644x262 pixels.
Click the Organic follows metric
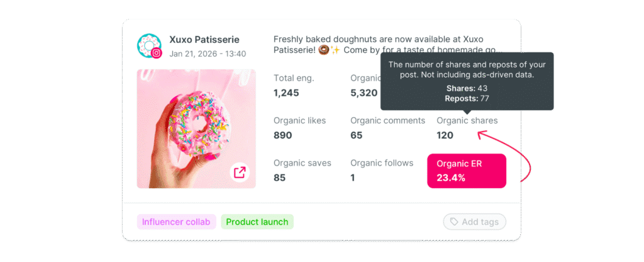(x=382, y=170)
